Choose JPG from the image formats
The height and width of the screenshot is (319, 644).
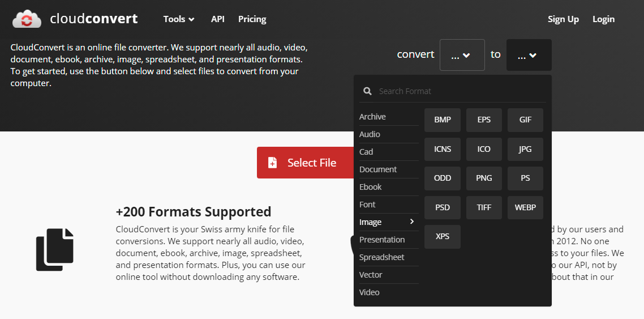click(525, 149)
